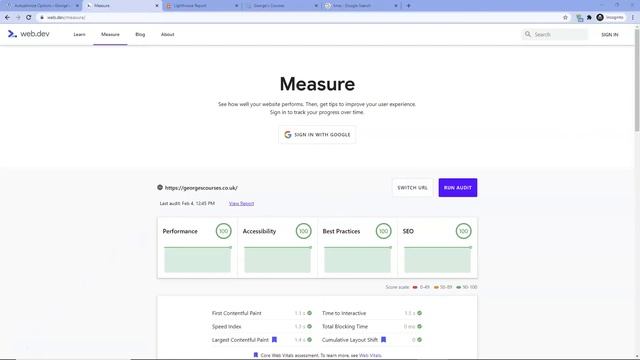
Task: Open the View Report link
Action: pos(241,203)
